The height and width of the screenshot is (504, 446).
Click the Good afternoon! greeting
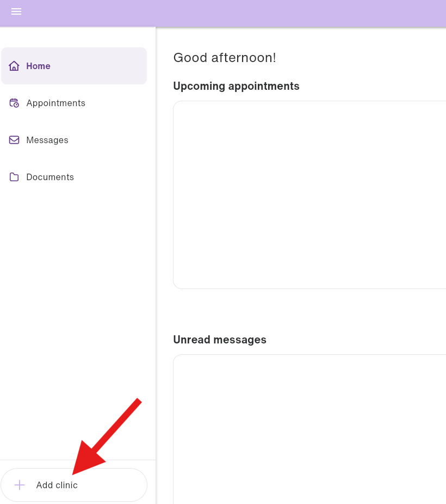tap(225, 58)
